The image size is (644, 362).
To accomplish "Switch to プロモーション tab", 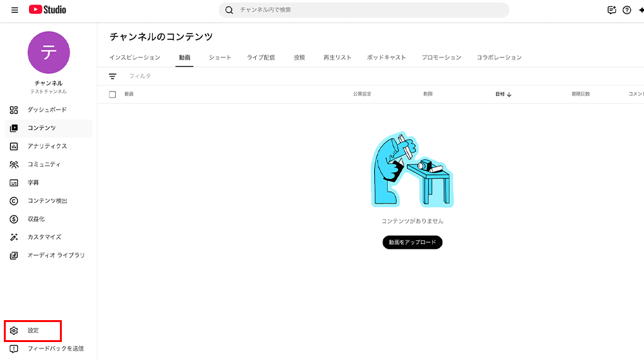I will click(x=442, y=57).
